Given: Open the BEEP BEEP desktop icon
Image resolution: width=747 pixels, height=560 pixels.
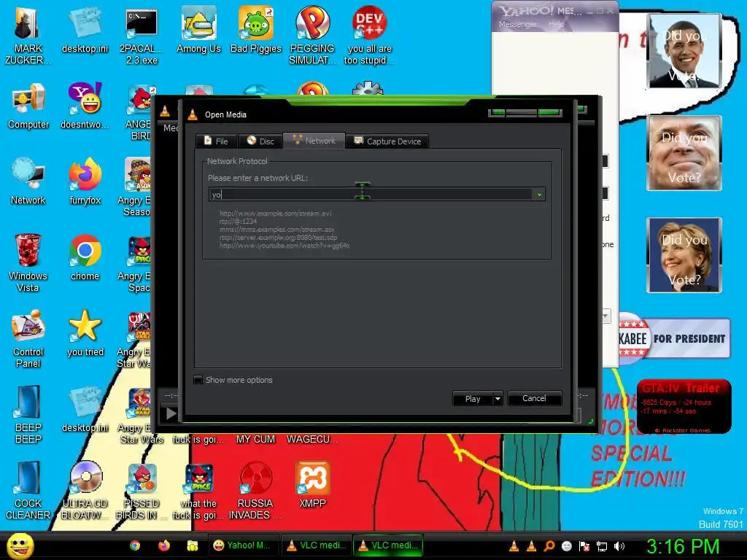Looking at the screenshot, I should tap(28, 414).
